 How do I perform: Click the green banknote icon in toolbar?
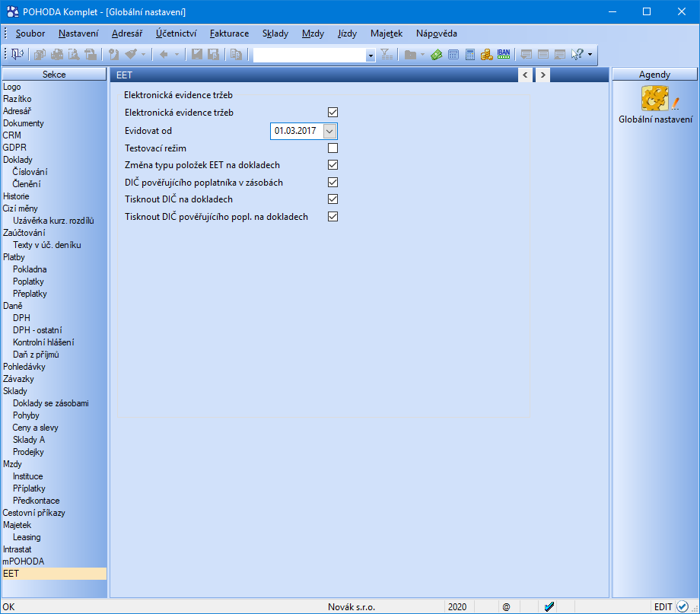coord(437,54)
